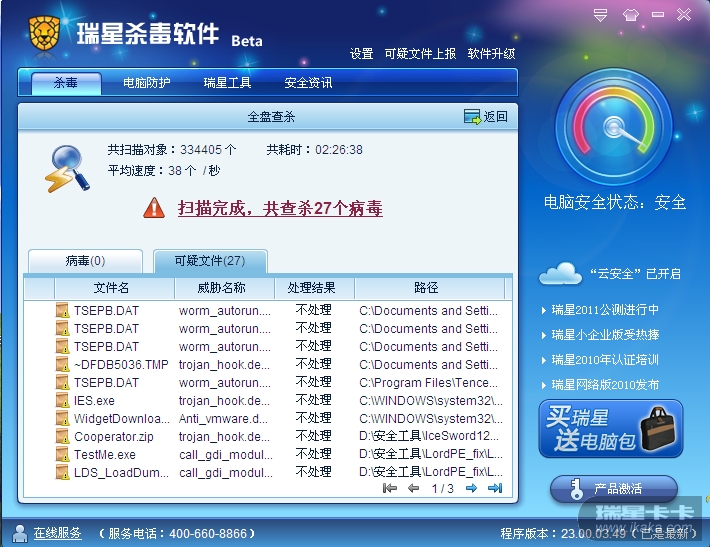This screenshot has width=710, height=547.
Task: Go to the next results page
Action: [471, 488]
